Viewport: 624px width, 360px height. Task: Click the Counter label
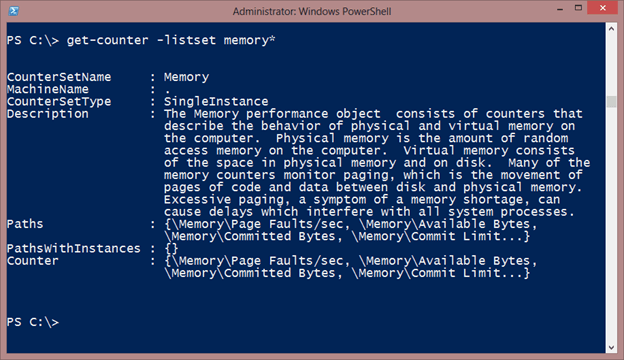[x=33, y=261]
